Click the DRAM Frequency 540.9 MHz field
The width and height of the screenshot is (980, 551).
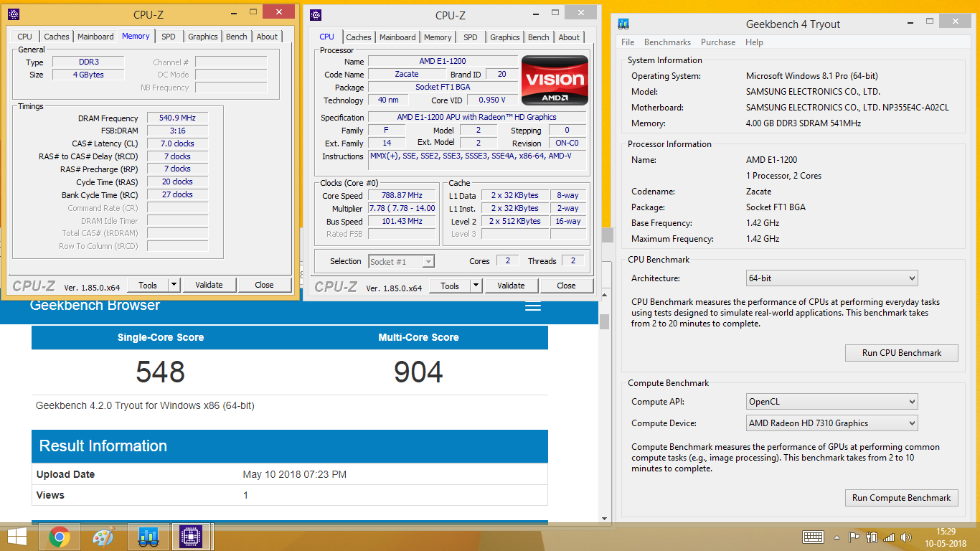click(x=178, y=118)
